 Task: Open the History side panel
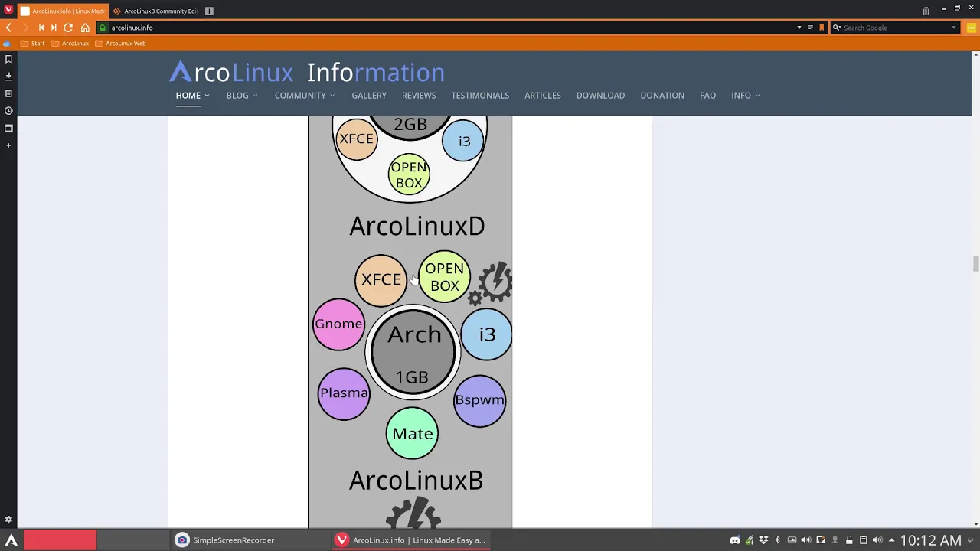point(8,111)
